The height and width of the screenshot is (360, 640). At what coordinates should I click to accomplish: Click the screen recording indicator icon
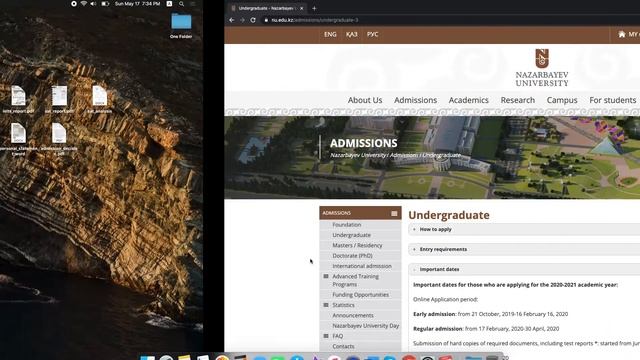[73, 4]
